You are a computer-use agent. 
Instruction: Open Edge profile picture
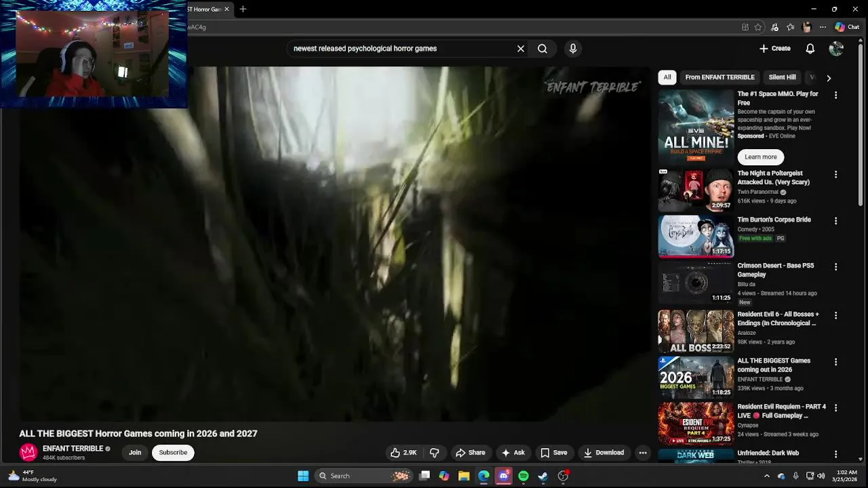806,27
